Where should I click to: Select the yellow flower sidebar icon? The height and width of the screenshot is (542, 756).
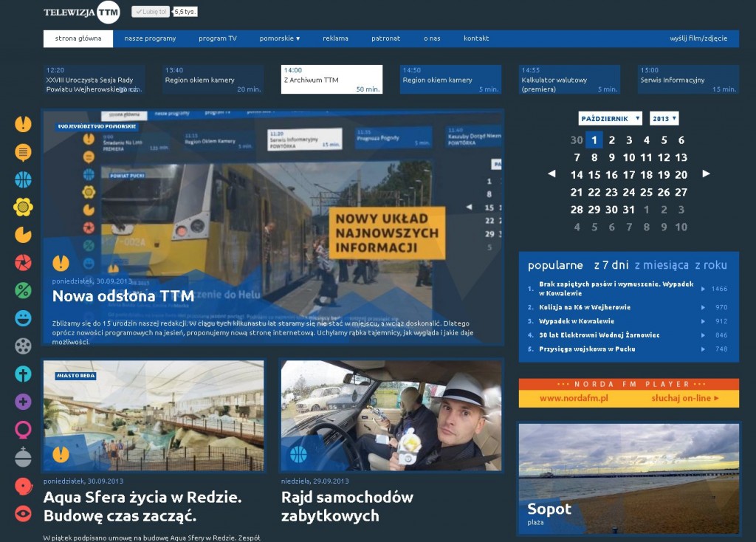23,207
